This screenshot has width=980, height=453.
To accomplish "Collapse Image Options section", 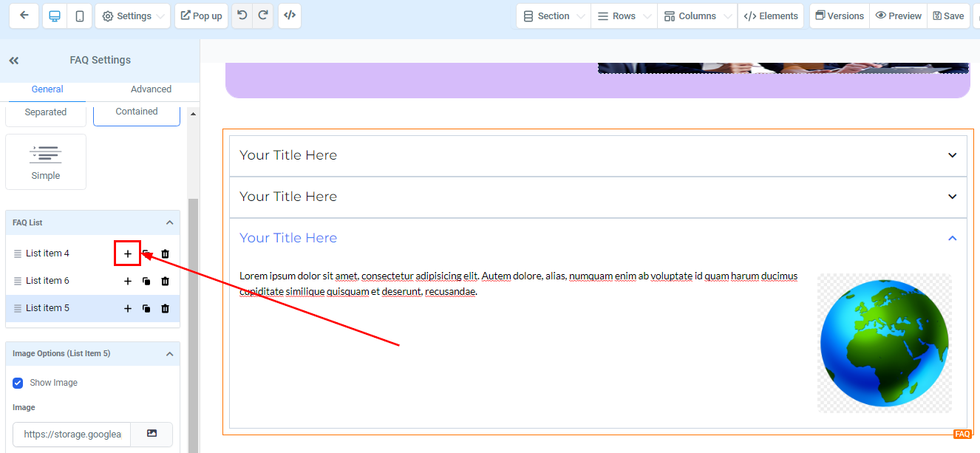I will tap(169, 353).
